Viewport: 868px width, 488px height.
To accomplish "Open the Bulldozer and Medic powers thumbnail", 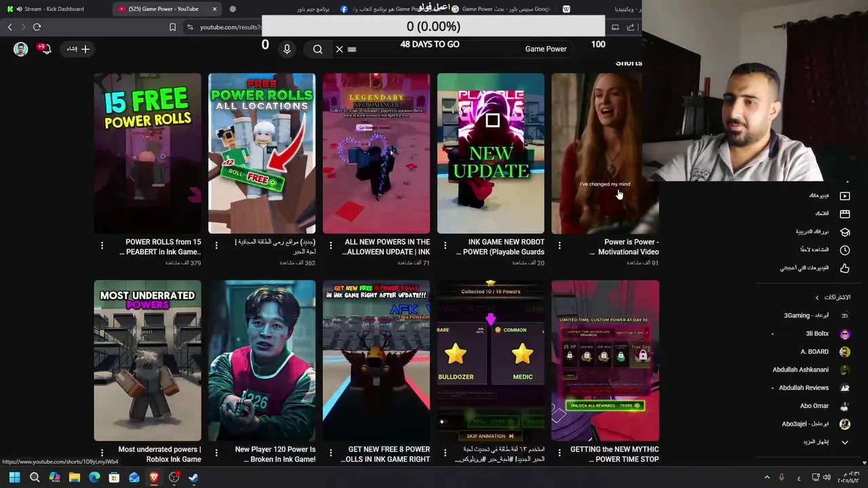I will tap(490, 361).
